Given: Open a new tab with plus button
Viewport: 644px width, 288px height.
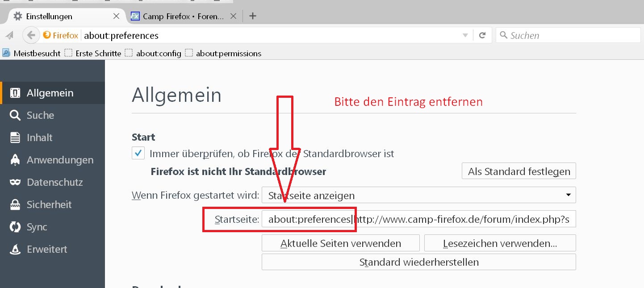Looking at the screenshot, I should [x=253, y=16].
